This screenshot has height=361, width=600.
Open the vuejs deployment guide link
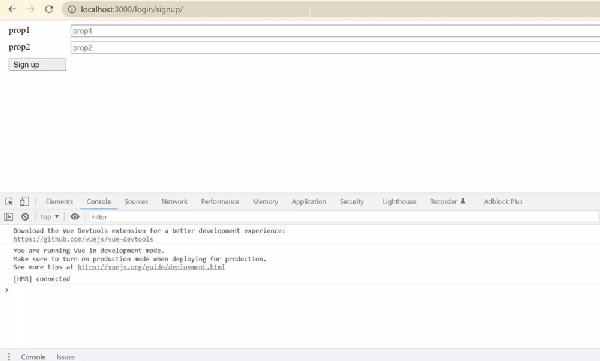tap(151, 267)
